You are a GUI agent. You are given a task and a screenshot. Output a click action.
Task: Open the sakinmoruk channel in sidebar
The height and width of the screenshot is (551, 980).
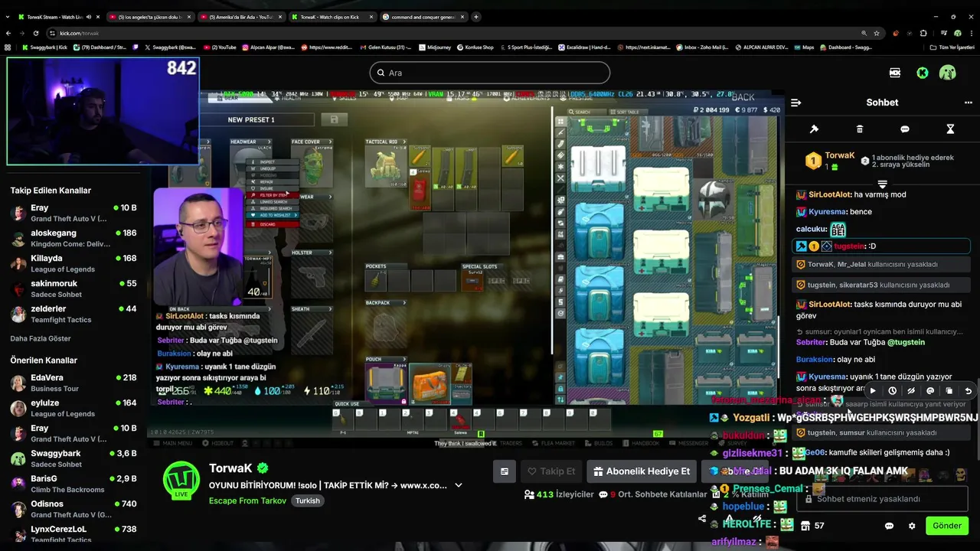73,289
